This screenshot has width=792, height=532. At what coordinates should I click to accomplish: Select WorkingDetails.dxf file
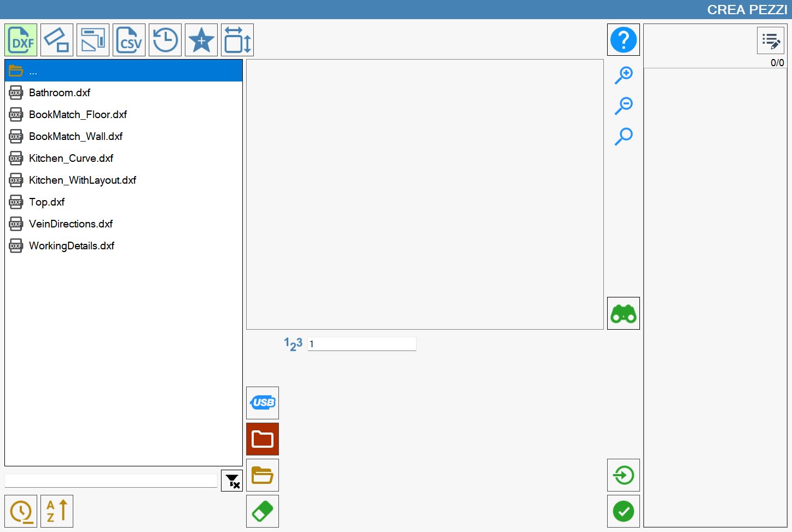[x=124, y=245]
